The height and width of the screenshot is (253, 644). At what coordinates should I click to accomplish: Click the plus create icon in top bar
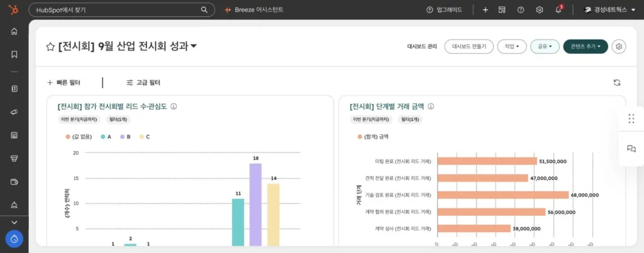tap(485, 10)
